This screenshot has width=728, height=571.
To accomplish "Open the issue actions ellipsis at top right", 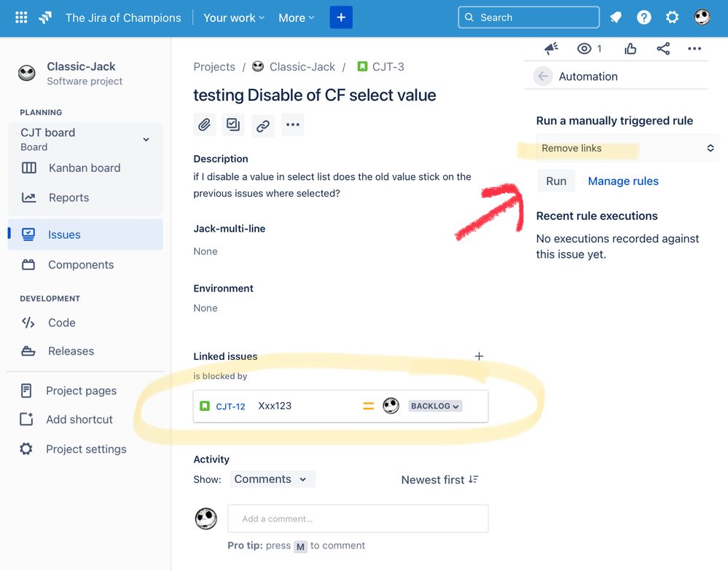I will pyautogui.click(x=694, y=48).
